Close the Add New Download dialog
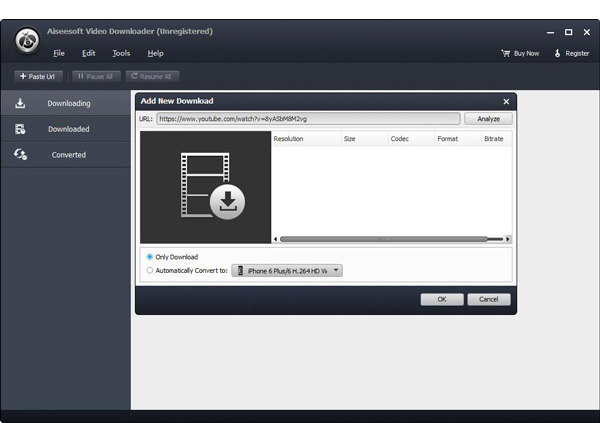 pyautogui.click(x=506, y=101)
